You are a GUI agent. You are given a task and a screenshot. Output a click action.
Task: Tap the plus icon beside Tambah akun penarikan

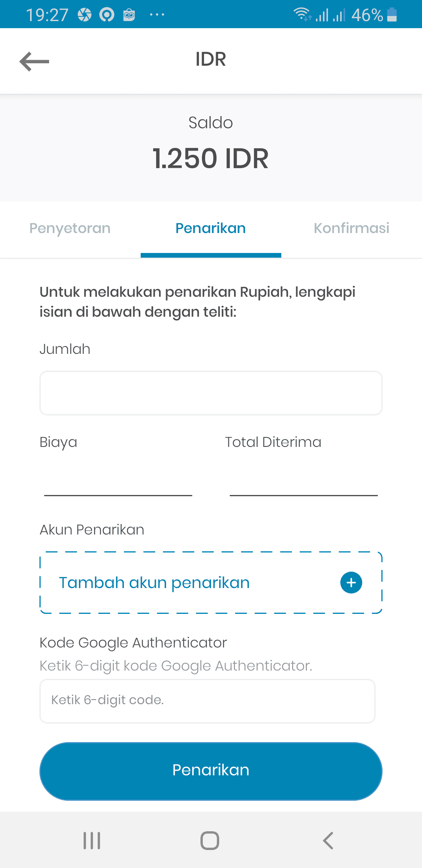350,583
